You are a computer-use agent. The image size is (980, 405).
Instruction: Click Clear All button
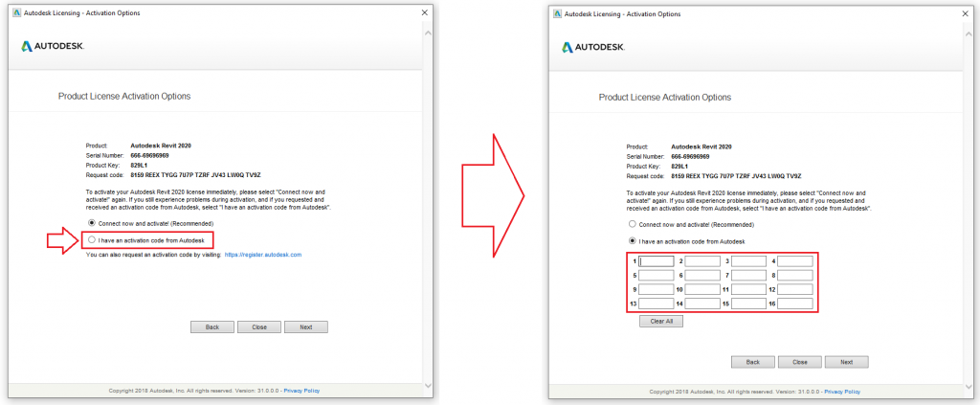tap(661, 322)
